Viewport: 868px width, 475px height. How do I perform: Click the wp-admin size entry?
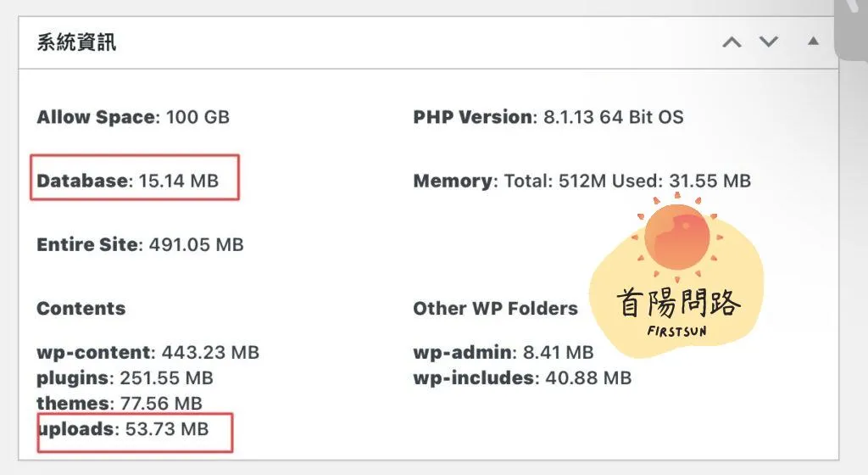(x=503, y=352)
